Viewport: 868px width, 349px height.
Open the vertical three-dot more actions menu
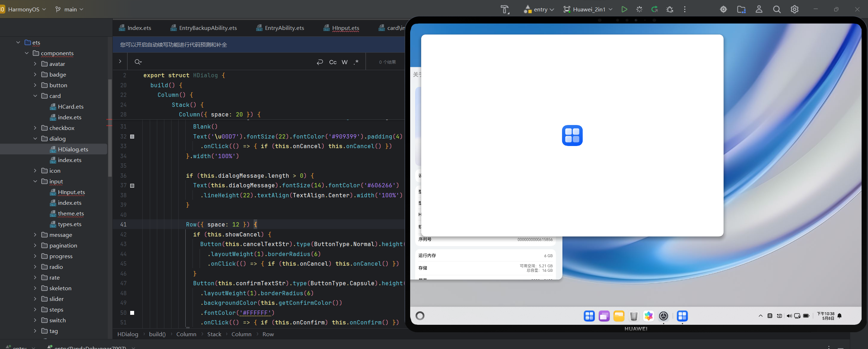click(x=685, y=9)
